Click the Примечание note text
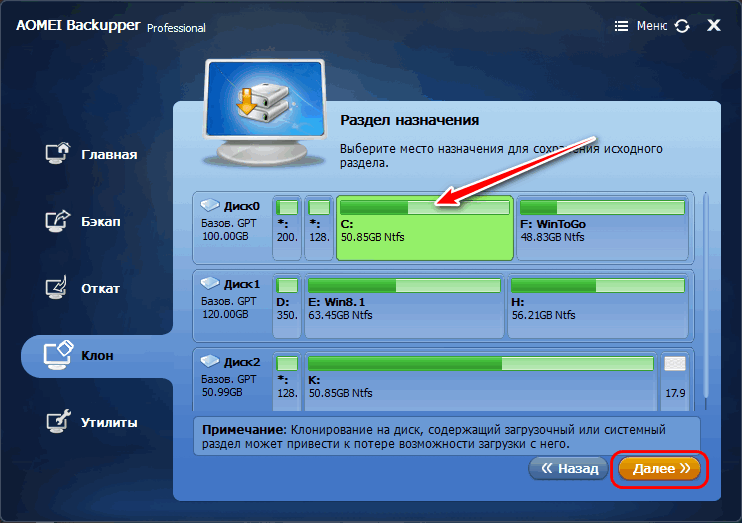 coord(433,436)
